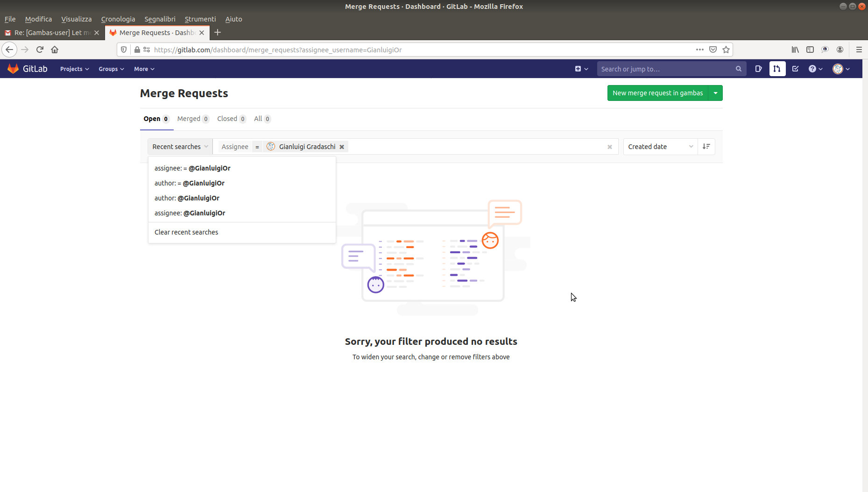
Task: Go to Firefox home page
Action: pyautogui.click(x=55, y=50)
